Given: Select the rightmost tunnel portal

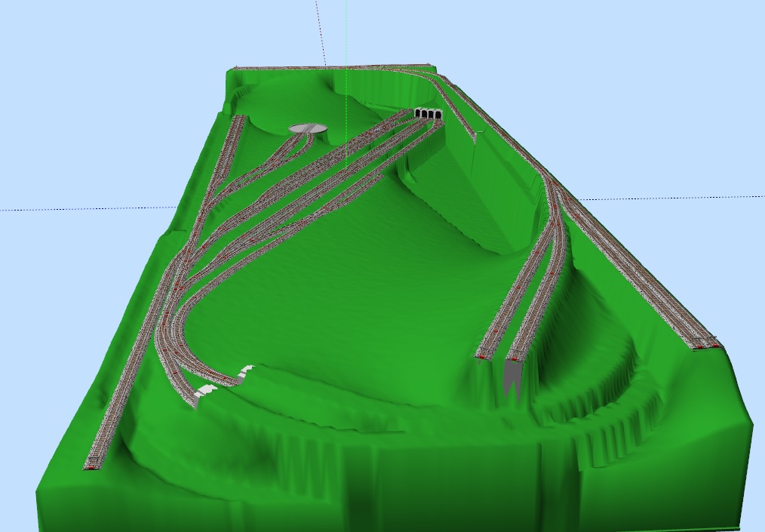Looking at the screenshot, I should pyautogui.click(x=439, y=114).
